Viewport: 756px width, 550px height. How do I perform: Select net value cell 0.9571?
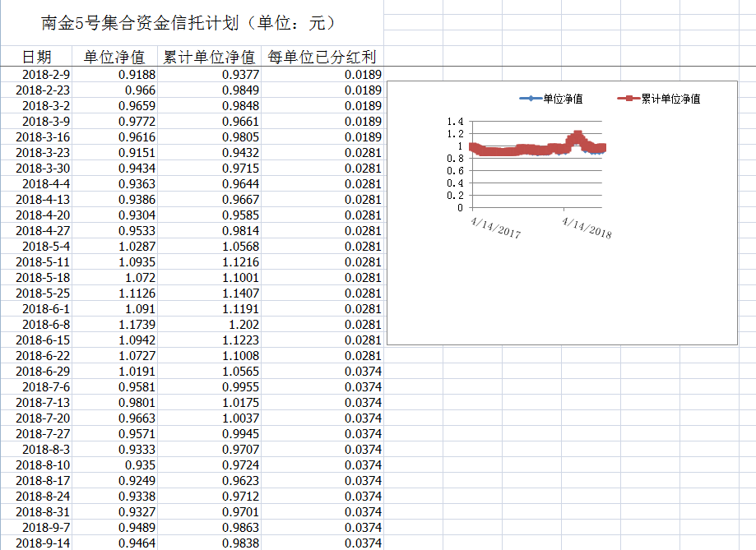(x=114, y=434)
